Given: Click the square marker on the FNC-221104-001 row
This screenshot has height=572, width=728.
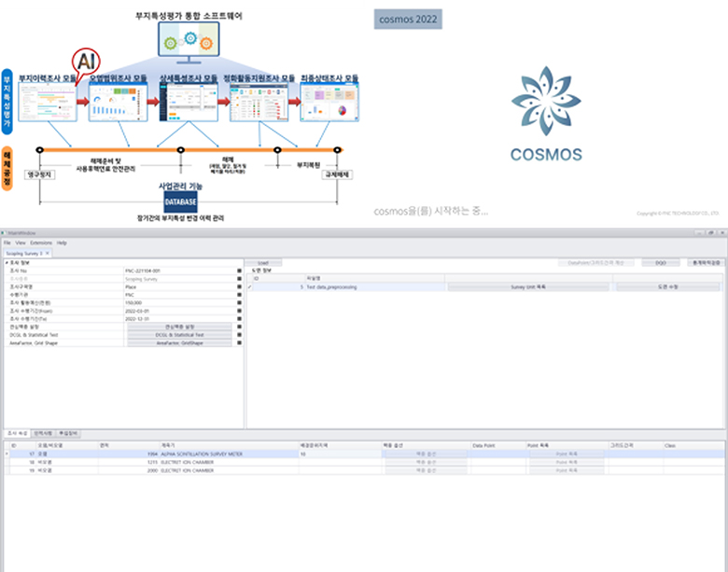Looking at the screenshot, I should tap(240, 271).
